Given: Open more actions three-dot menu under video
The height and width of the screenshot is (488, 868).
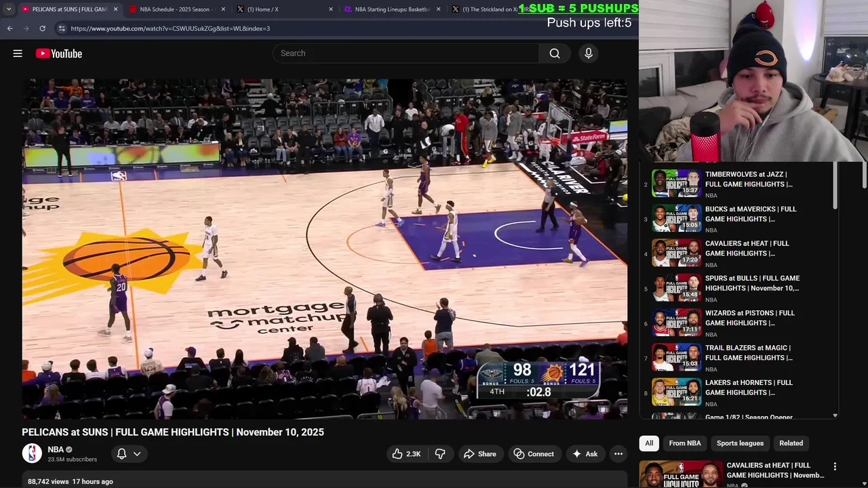Looking at the screenshot, I should click(618, 454).
